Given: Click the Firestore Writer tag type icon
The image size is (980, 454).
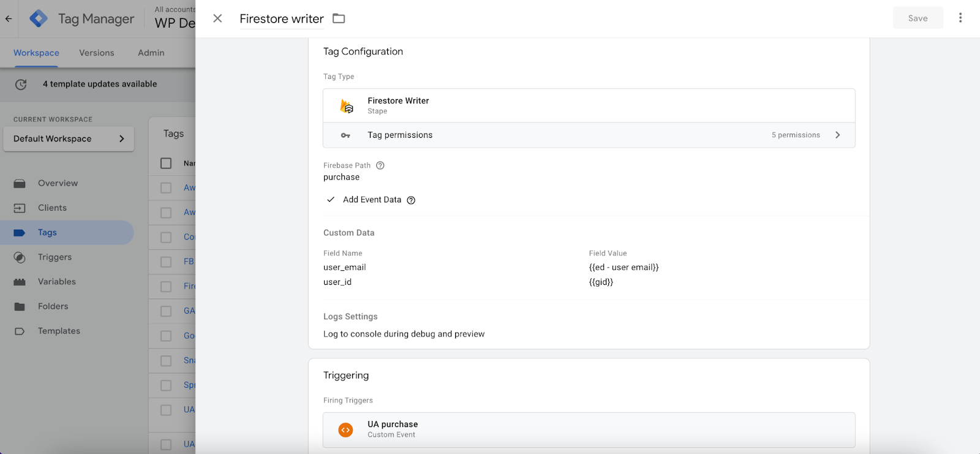Looking at the screenshot, I should coord(347,106).
